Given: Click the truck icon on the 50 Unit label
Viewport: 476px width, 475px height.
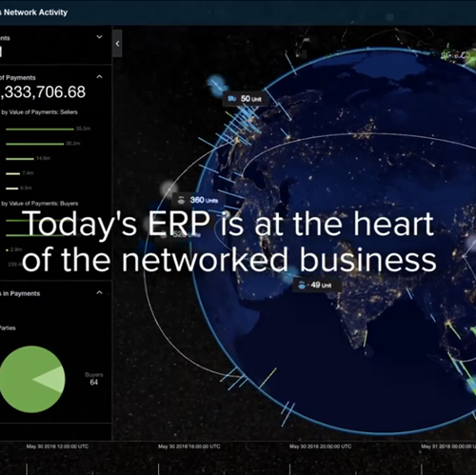Looking at the screenshot, I should coord(232,99).
